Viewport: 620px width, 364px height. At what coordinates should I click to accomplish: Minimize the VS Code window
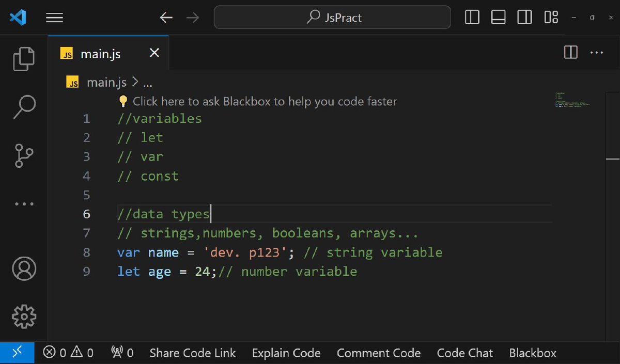[x=574, y=18]
